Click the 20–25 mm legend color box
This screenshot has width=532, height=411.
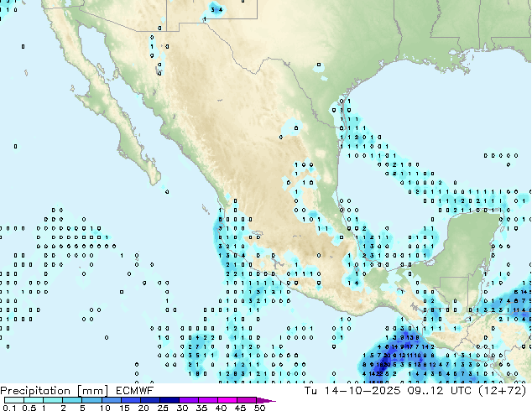(149, 400)
